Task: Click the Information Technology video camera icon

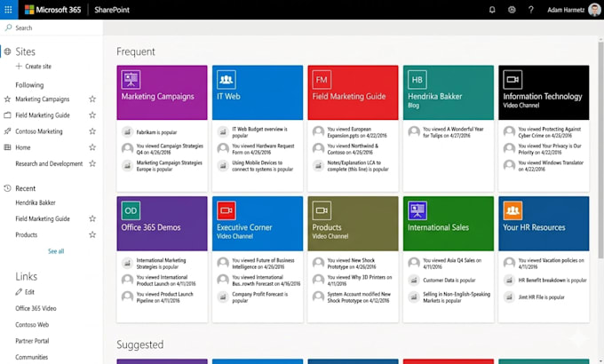Action: (x=513, y=80)
